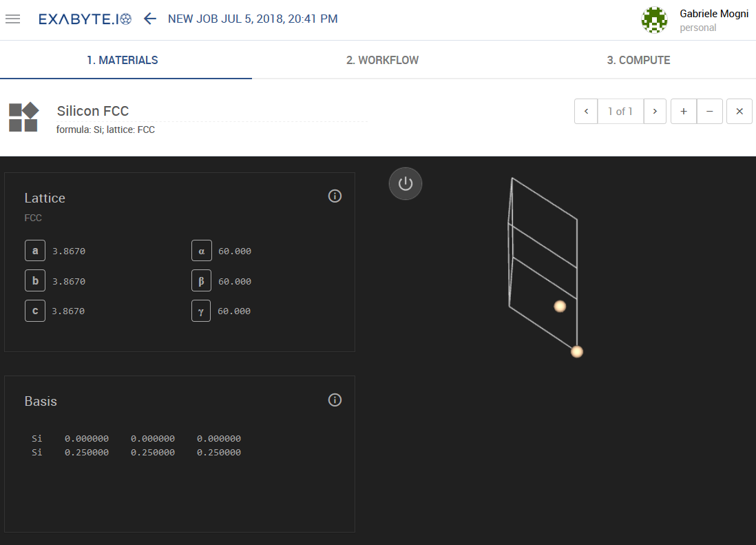Add a new material with the plus button

683,111
